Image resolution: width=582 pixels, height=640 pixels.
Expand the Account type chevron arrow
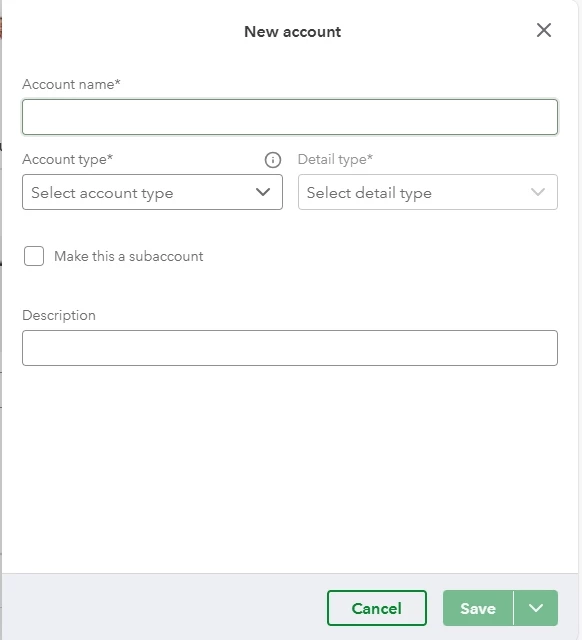(x=263, y=192)
